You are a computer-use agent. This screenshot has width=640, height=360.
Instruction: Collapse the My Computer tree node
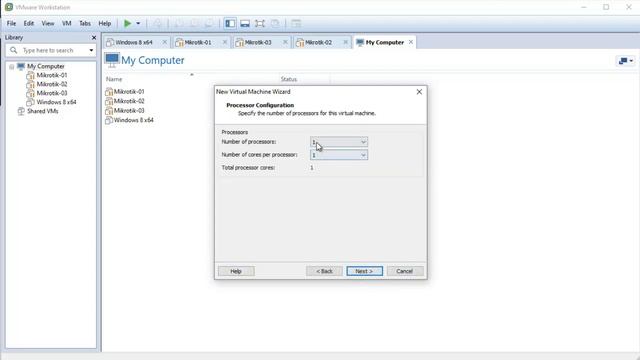[x=11, y=67]
